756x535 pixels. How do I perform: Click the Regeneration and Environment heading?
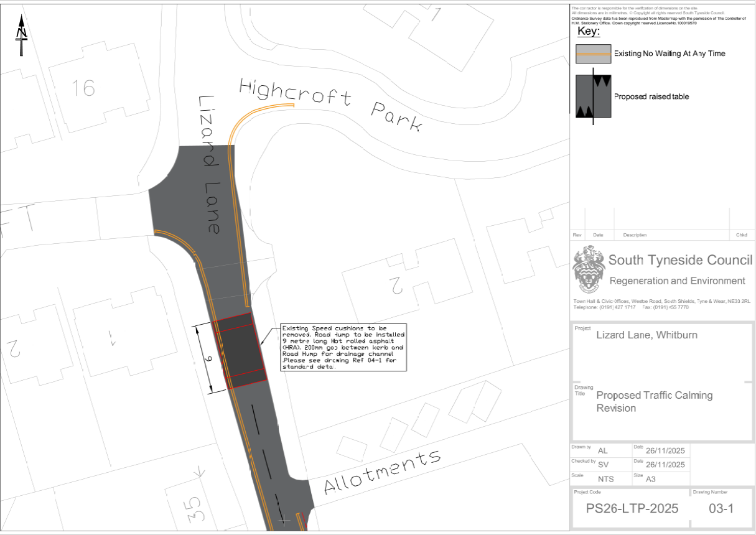coord(677,281)
